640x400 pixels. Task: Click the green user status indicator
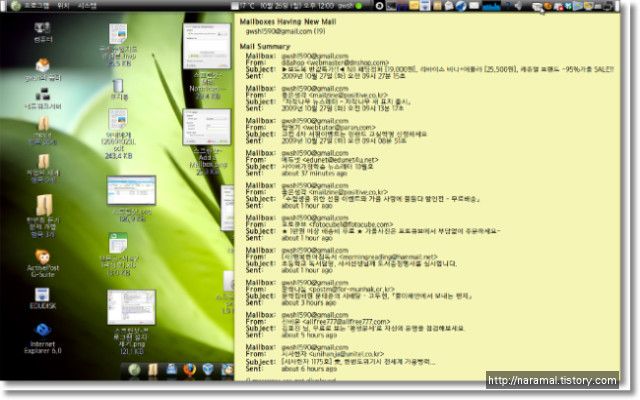[x=359, y=6]
